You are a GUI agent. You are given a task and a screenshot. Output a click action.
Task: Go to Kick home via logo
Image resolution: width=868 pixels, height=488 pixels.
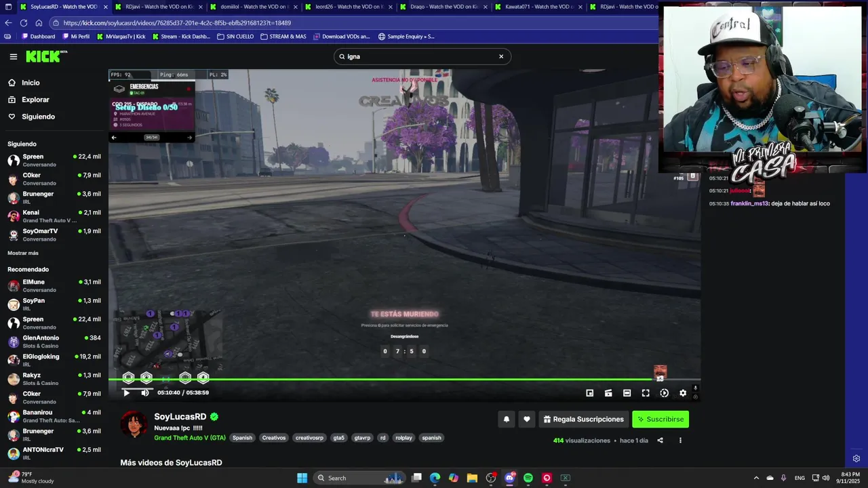click(47, 56)
